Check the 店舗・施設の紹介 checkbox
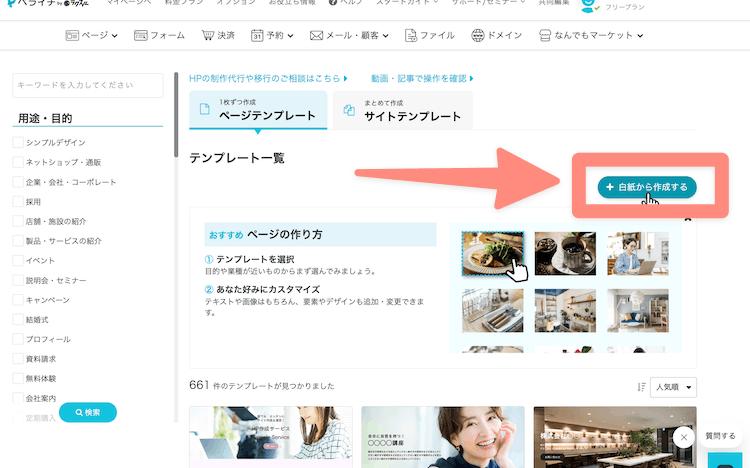The height and width of the screenshot is (468, 750). pyautogui.click(x=18, y=221)
